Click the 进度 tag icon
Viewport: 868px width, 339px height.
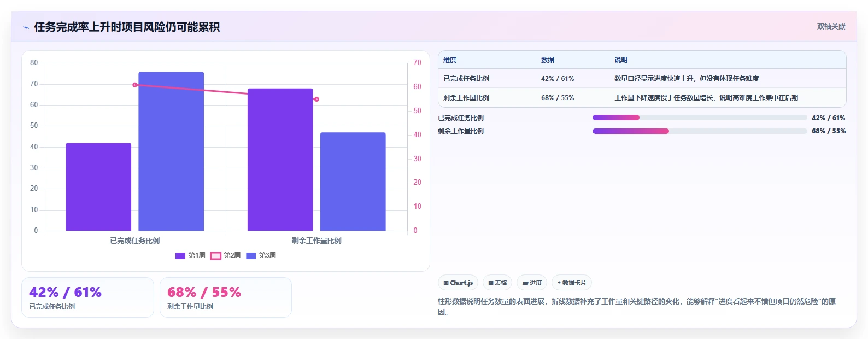point(525,283)
